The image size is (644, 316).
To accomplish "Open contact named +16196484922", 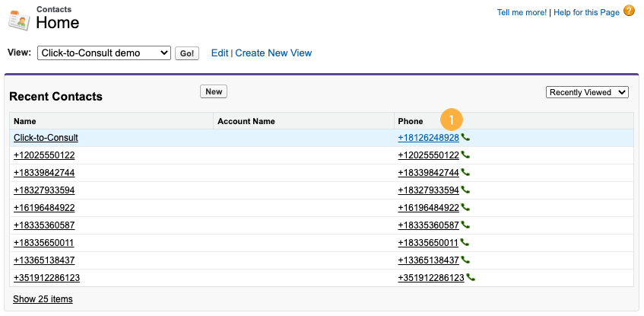I will pyautogui.click(x=44, y=208).
